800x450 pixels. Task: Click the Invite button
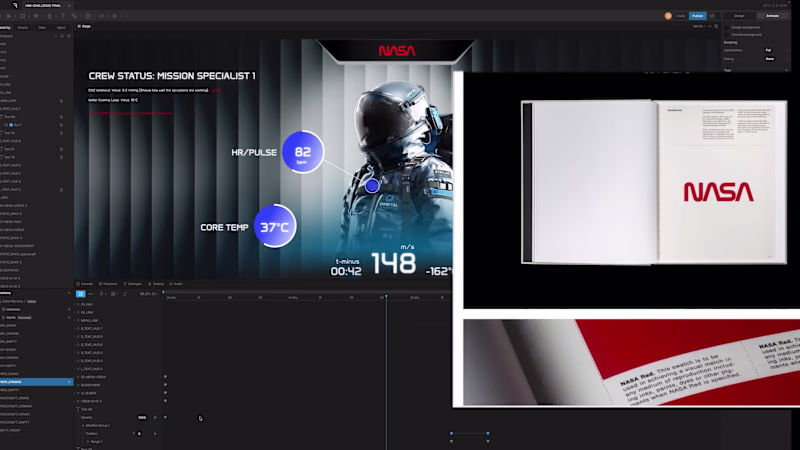coord(681,16)
